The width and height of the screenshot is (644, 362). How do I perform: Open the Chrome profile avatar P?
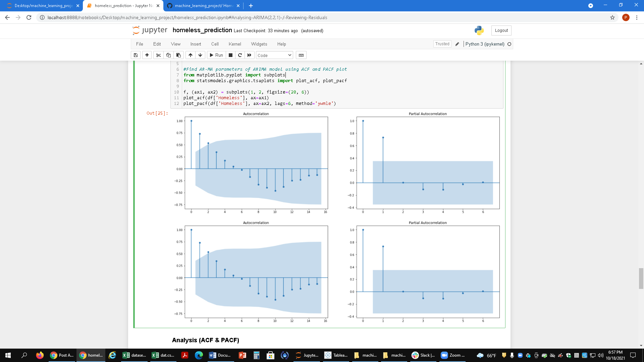click(626, 17)
